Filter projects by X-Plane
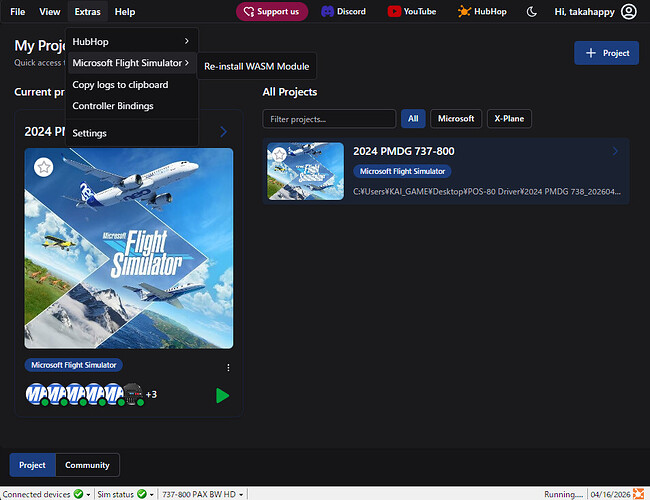 tap(509, 119)
